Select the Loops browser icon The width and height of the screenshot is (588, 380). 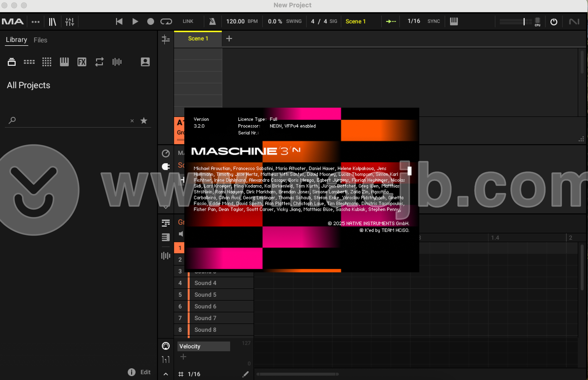point(99,62)
